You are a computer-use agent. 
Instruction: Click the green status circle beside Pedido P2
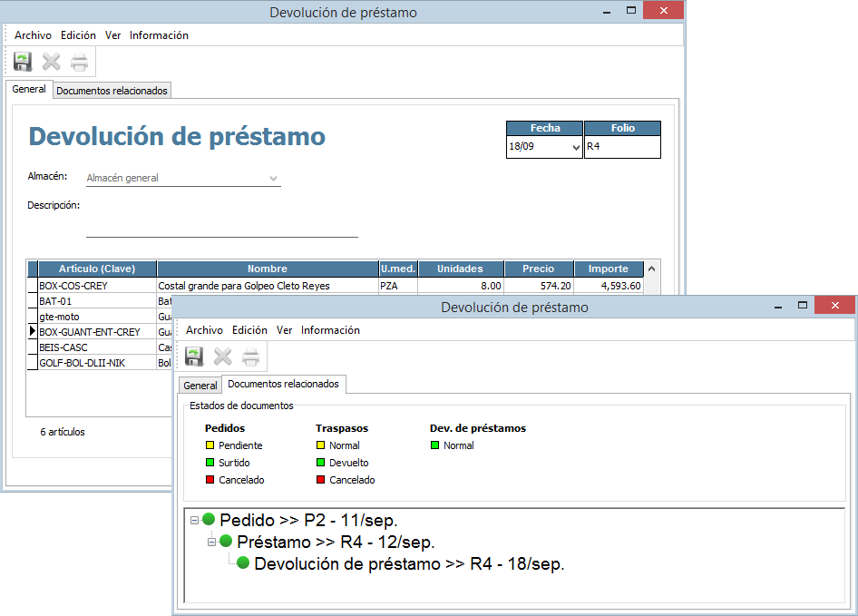point(209,520)
